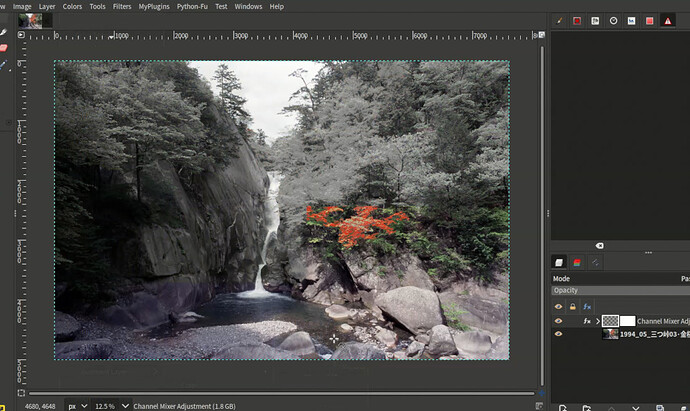Click the vertical canvas scrollbar
The height and width of the screenshot is (411, 690).
[542, 216]
